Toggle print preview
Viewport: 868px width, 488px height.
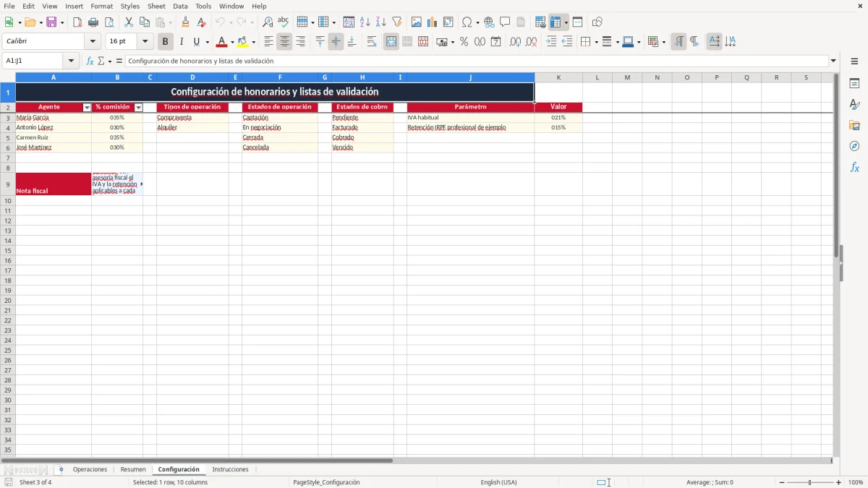coord(109,22)
